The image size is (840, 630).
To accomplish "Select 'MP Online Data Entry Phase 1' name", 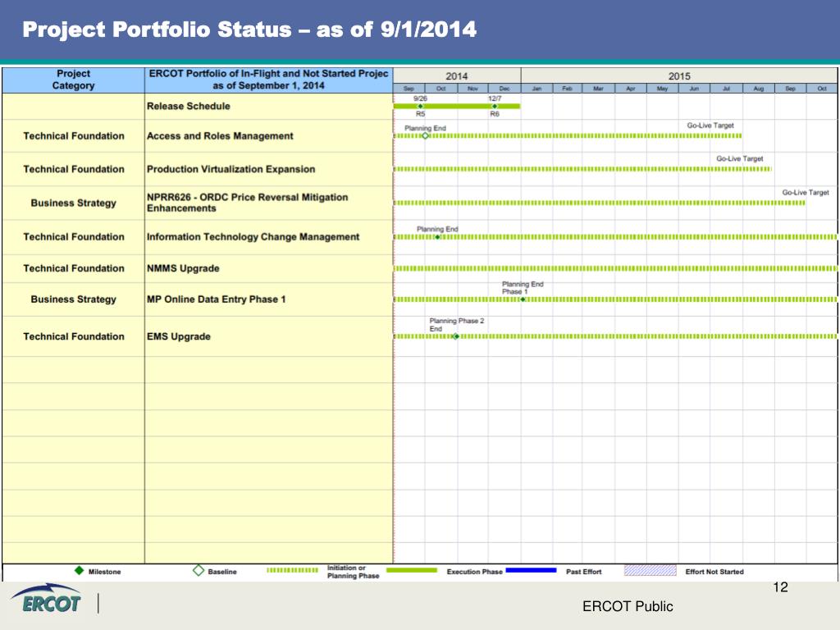I will (217, 299).
